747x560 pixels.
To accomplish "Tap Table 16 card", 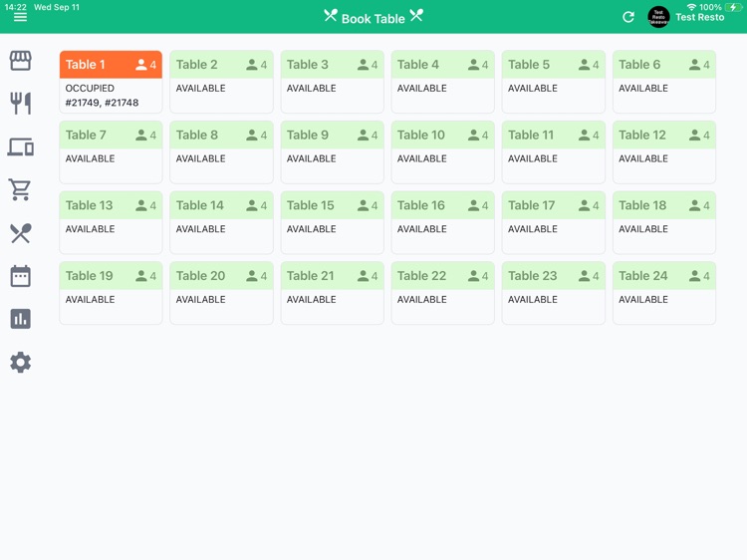I will [x=442, y=222].
